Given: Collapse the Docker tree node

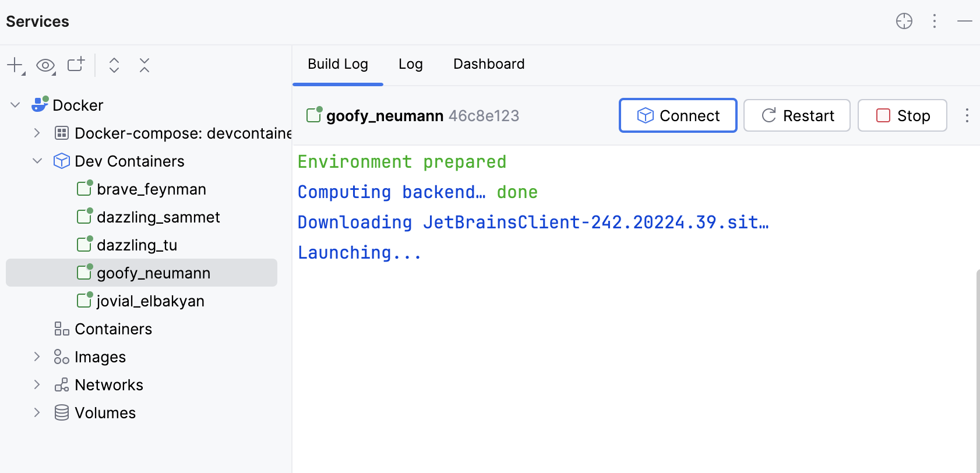Looking at the screenshot, I should (16, 105).
